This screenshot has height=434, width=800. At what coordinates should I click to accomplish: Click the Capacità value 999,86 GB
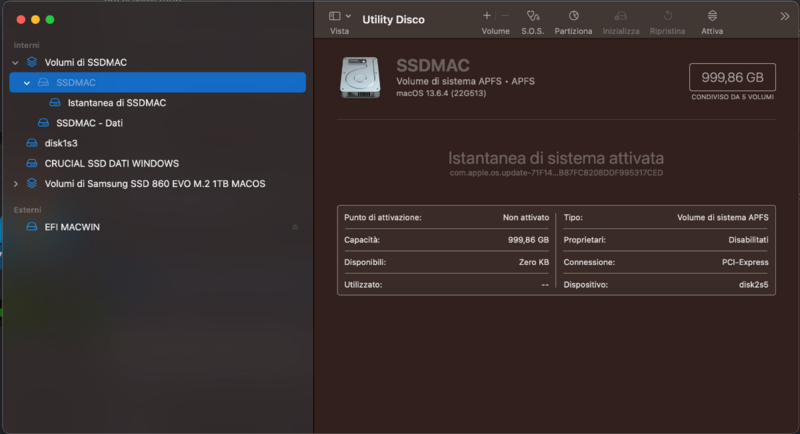point(528,240)
